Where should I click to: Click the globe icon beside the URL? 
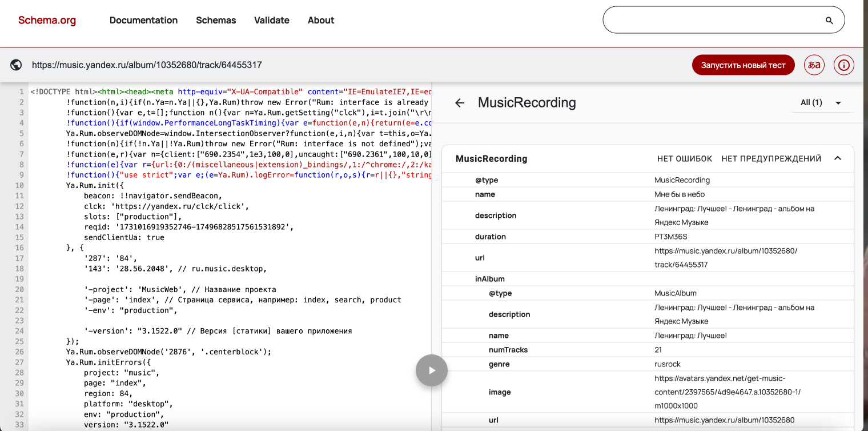coord(16,65)
